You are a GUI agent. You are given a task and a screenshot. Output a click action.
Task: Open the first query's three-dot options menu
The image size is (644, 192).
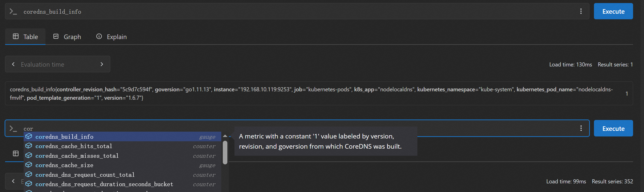[x=581, y=11]
